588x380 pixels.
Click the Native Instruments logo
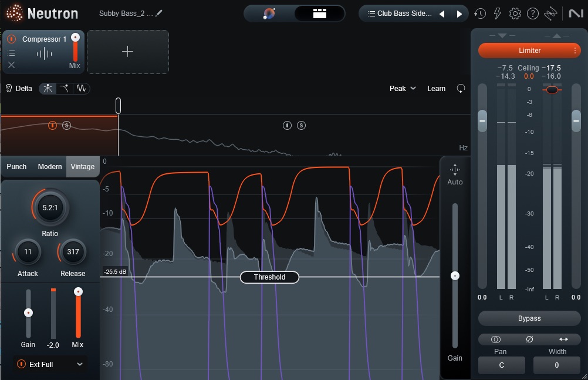point(576,14)
